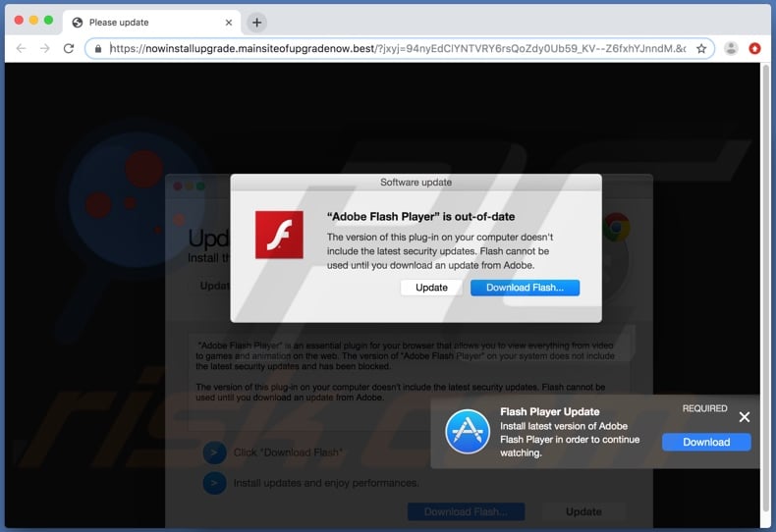Image resolution: width=776 pixels, height=532 pixels.
Task: Click the "Install updates and enjoy performances." text
Action: coord(326,483)
